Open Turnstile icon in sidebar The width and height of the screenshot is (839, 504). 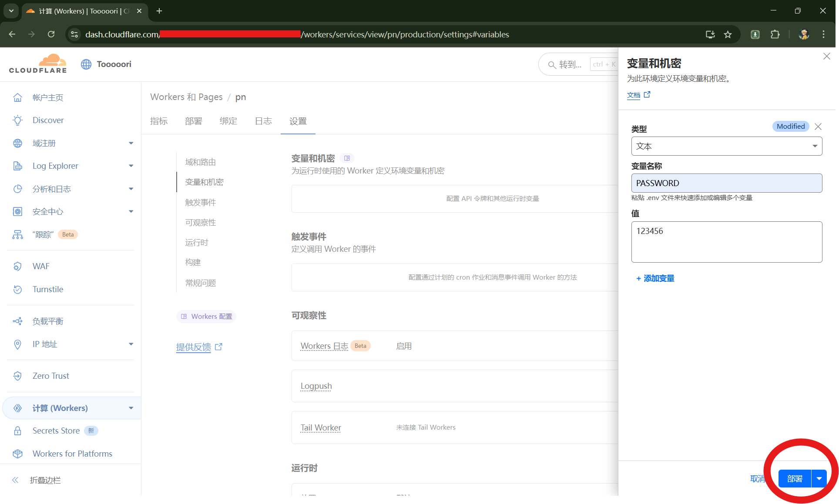[x=17, y=289]
